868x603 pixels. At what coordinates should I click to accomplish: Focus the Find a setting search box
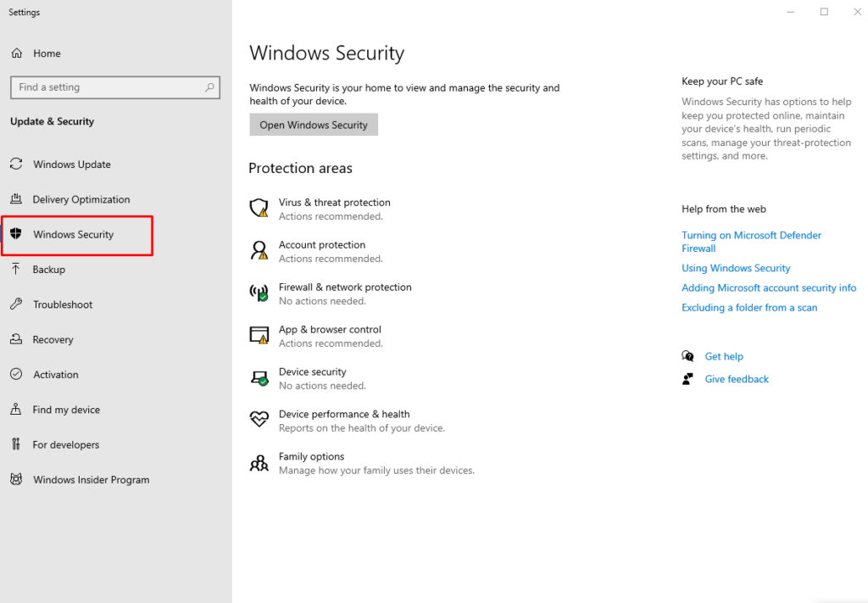click(x=115, y=87)
